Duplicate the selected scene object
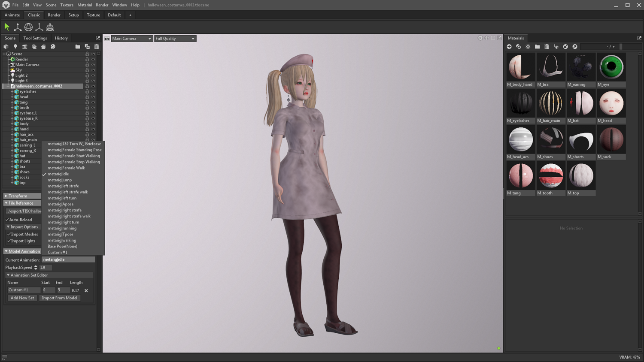Screen dimensions: 644x362 click(x=87, y=47)
